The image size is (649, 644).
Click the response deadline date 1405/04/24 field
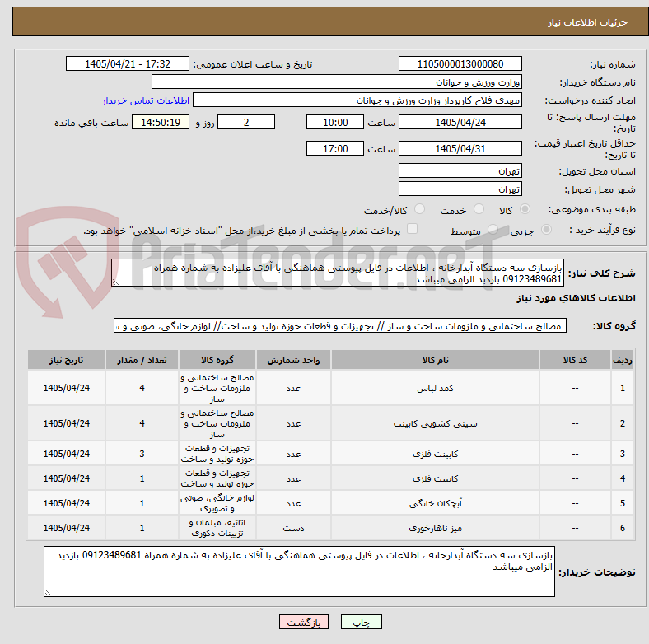coord(460,122)
